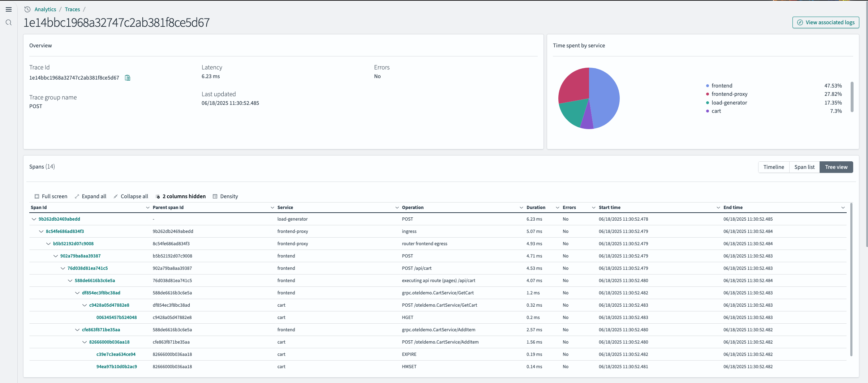Click the history clock icon beside breadcrumbs
Image resolution: width=868 pixels, height=383 pixels.
click(27, 9)
